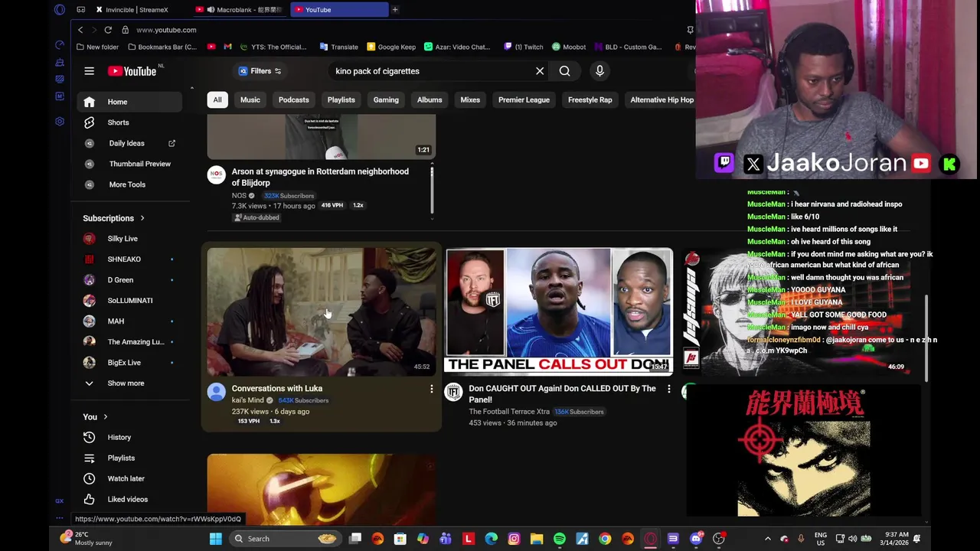Viewport: 980px width, 551px height.
Task: Open the Filters button
Action: point(260,71)
